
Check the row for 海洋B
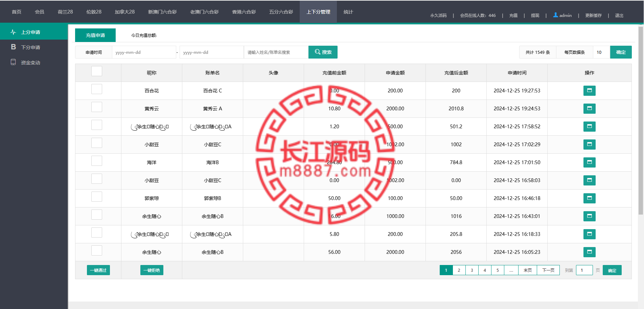(97, 161)
